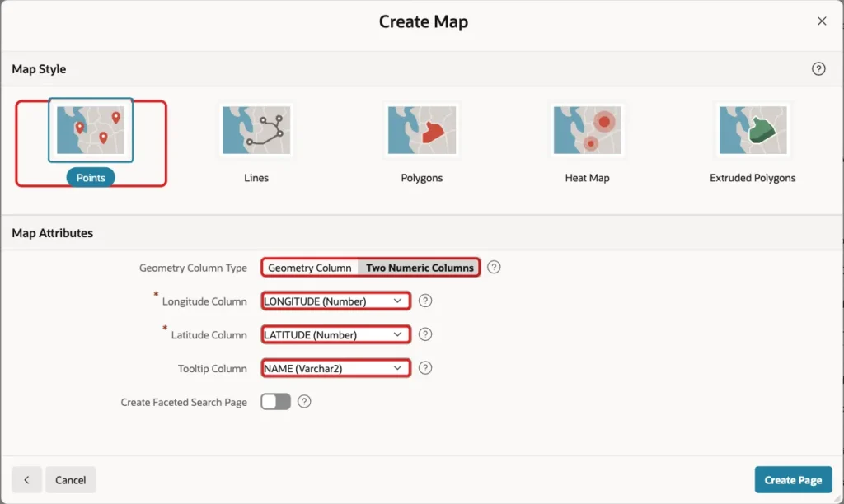Screen dimensions: 844x504
Task: Close the Create Map dialog
Action: coord(822,21)
